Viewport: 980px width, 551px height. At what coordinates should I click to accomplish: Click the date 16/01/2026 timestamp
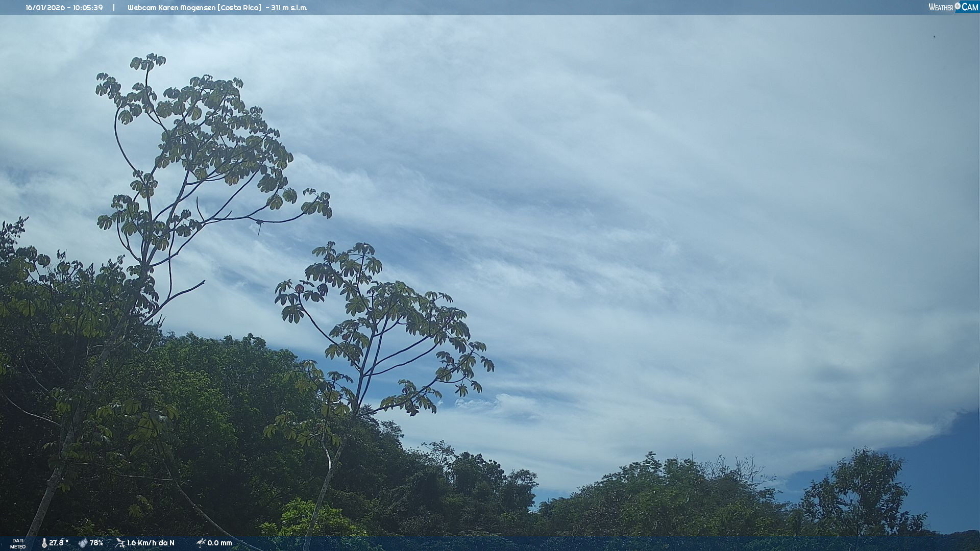[x=44, y=8]
